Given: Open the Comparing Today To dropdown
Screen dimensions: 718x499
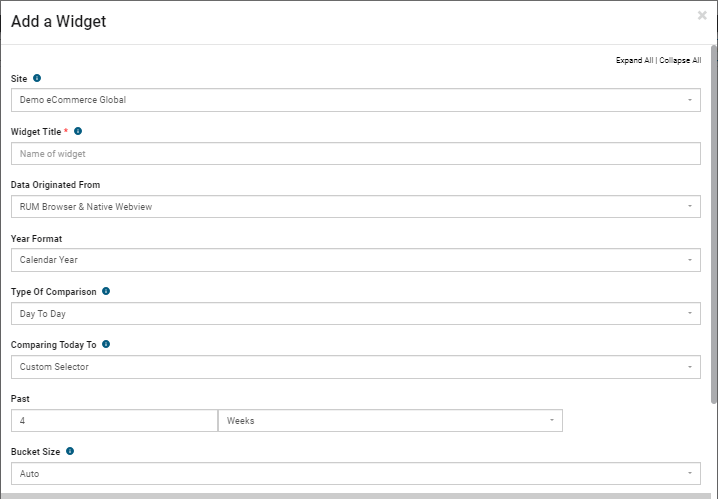Looking at the screenshot, I should 356,367.
